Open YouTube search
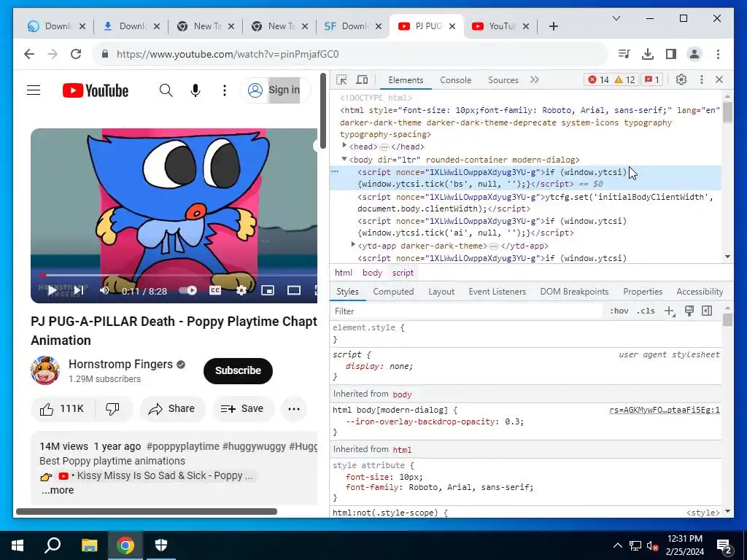This screenshot has height=560, width=747. (x=166, y=90)
